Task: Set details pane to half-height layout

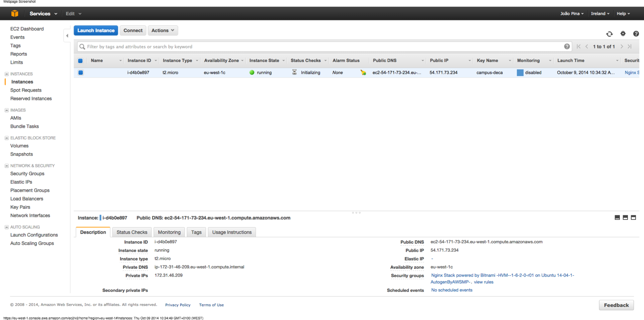Action: coord(625,217)
